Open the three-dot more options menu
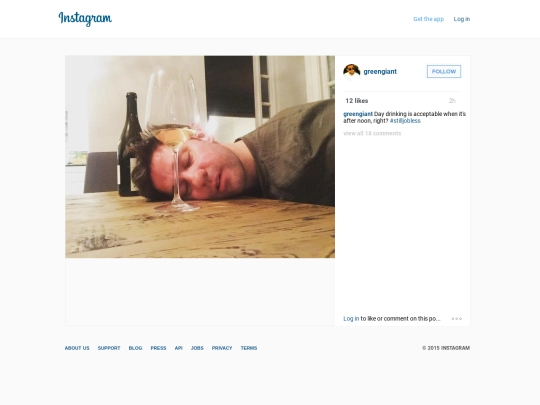540x405 pixels. [457, 319]
